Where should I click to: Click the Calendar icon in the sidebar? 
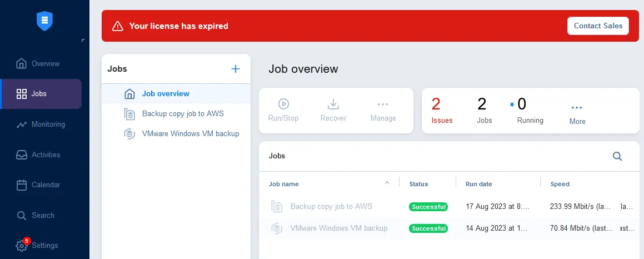tap(21, 185)
